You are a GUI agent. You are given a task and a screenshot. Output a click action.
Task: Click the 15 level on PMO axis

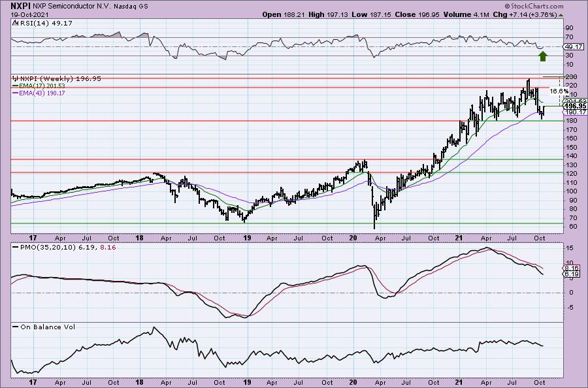[570, 248]
